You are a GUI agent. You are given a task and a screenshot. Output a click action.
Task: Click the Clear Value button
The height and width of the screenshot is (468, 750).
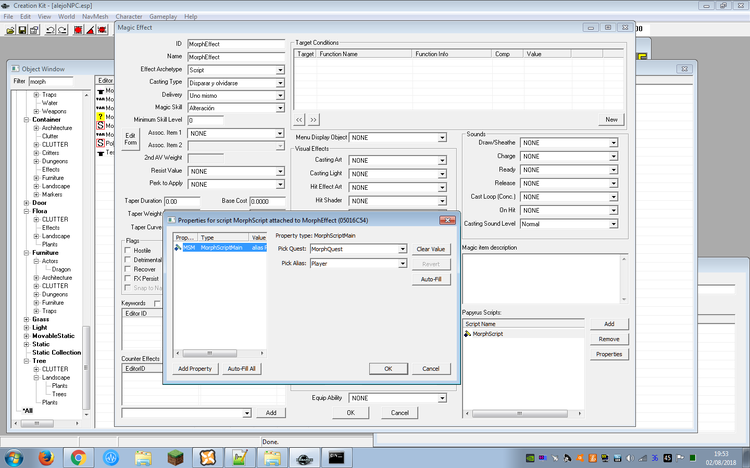432,248
